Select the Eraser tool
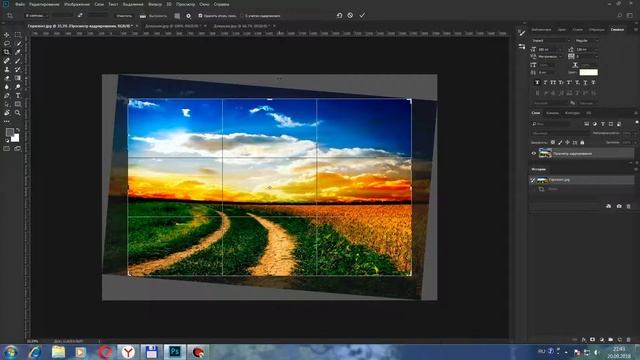Viewport: 640px width, 360px height. click(7, 78)
